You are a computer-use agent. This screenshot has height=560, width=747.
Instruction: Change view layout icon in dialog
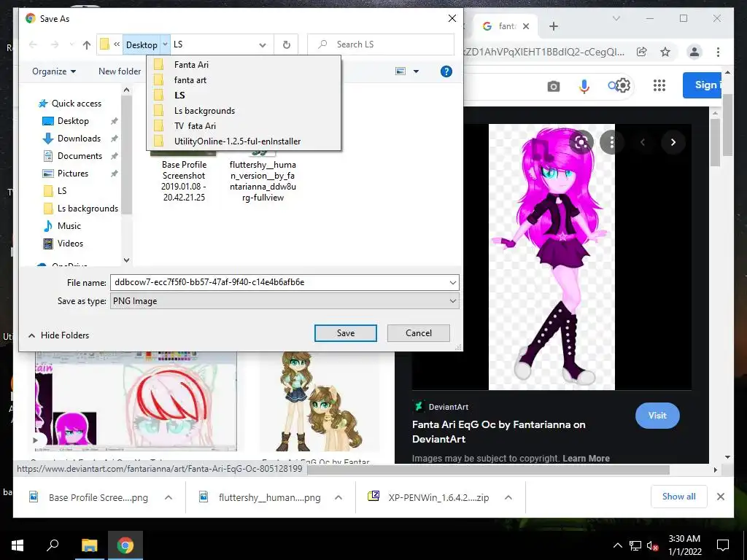point(400,71)
